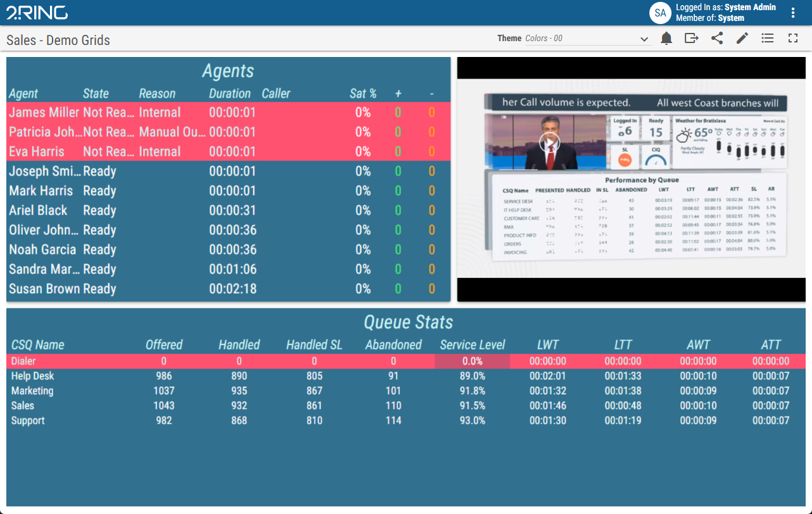Play the video in the preview panel
812x514 pixels.
coord(549,142)
